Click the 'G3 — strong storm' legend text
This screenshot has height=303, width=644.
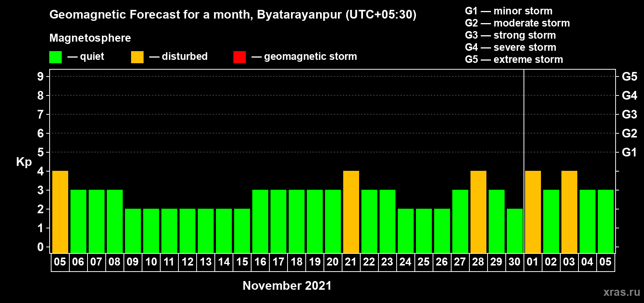click(x=511, y=35)
